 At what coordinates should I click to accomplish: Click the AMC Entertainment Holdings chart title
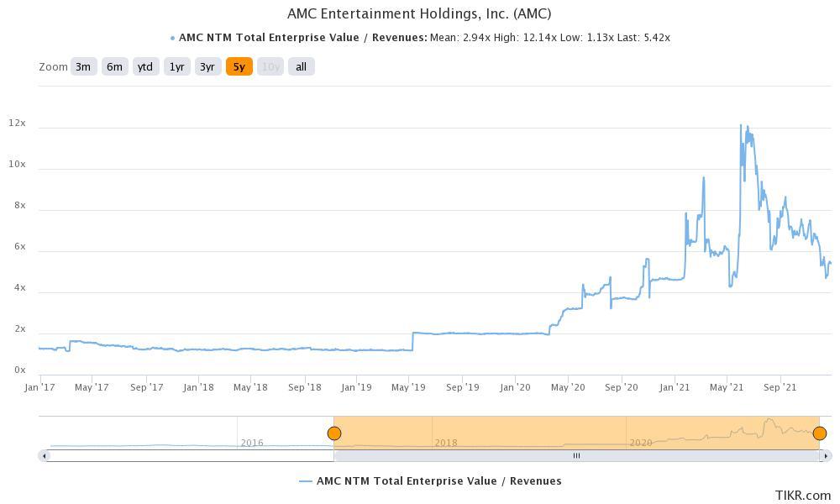click(x=419, y=13)
